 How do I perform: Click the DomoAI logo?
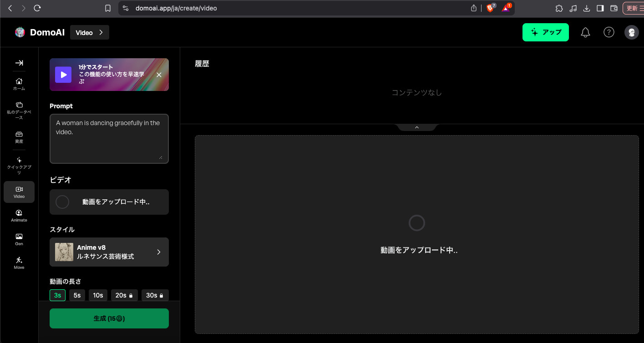[x=40, y=32]
